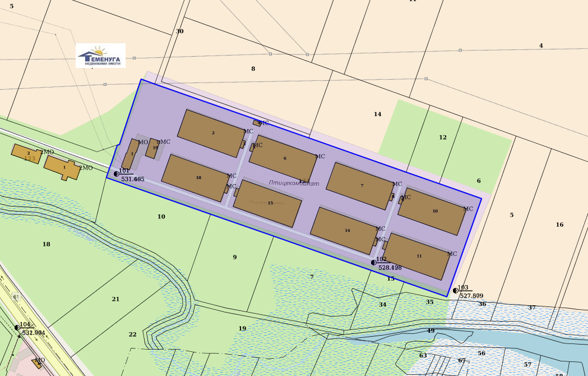Click building 14 in the complex
The width and height of the screenshot is (588, 376).
345,230
